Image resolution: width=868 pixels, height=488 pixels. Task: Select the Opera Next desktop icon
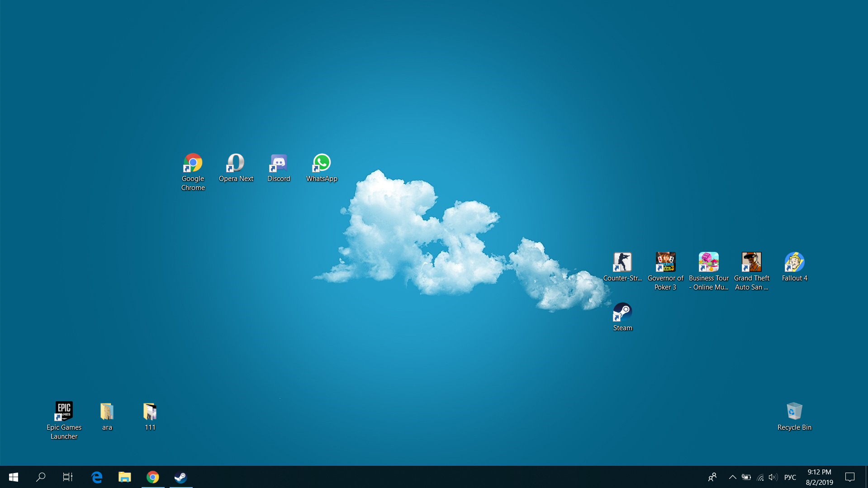point(236,168)
